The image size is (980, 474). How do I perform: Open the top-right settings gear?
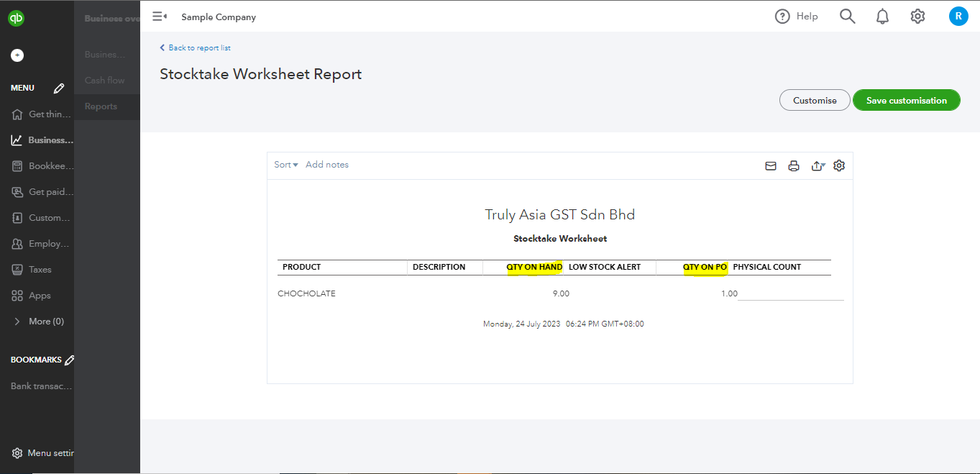917,17
